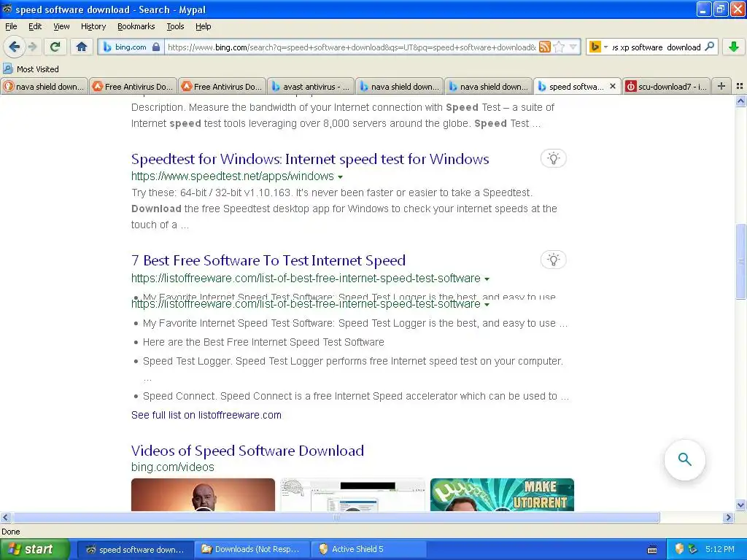Expand the first listoffreeware.com URL dropdown arrow
The height and width of the screenshot is (560, 747).
487,279
